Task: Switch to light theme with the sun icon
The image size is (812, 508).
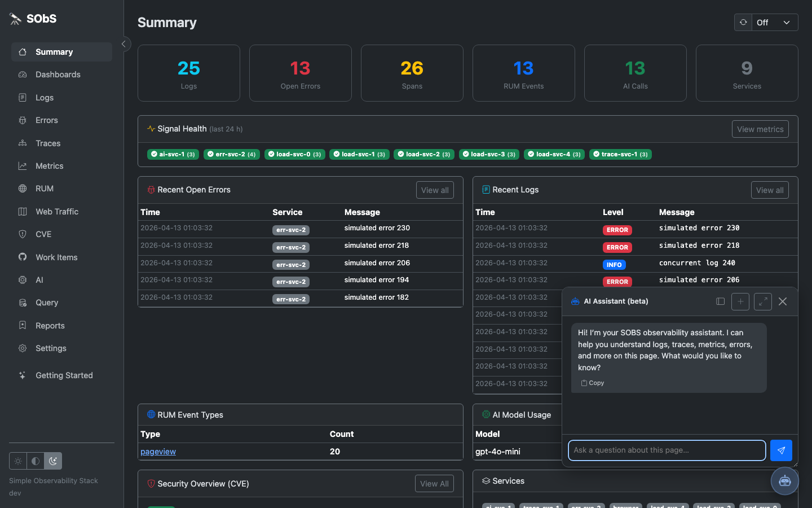Action: pos(18,461)
